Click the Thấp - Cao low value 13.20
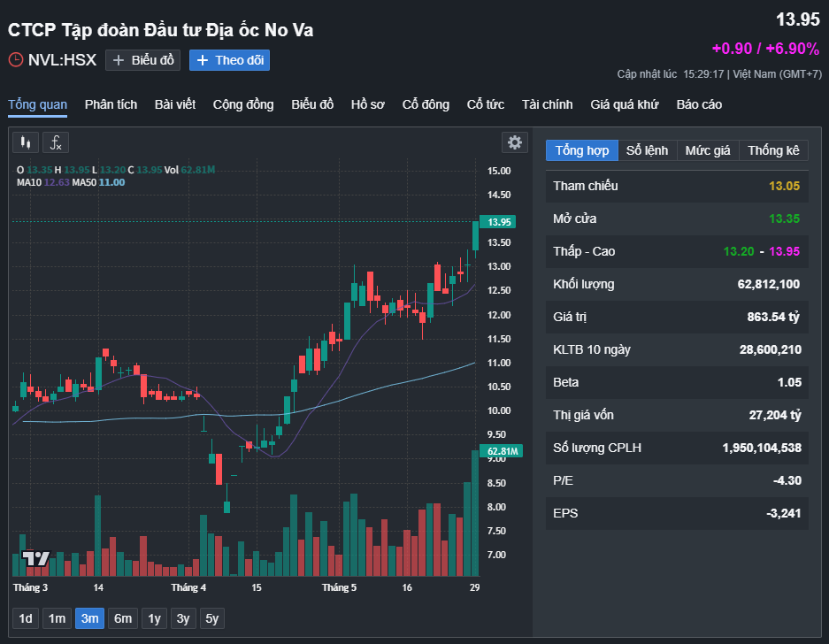This screenshot has width=829, height=644. (x=739, y=252)
